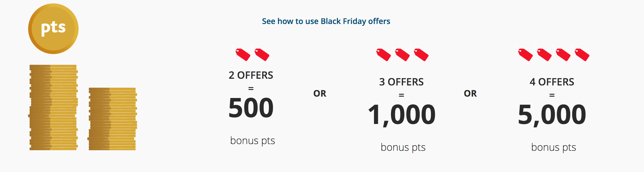This screenshot has width=644, height=172.
Task: Click "bonus pts" text under 500
Action: tap(252, 140)
